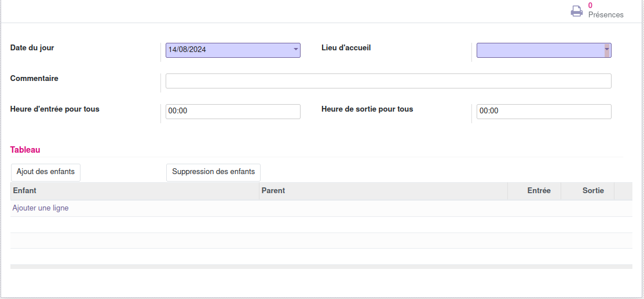Click the Date du jour label

[32, 48]
